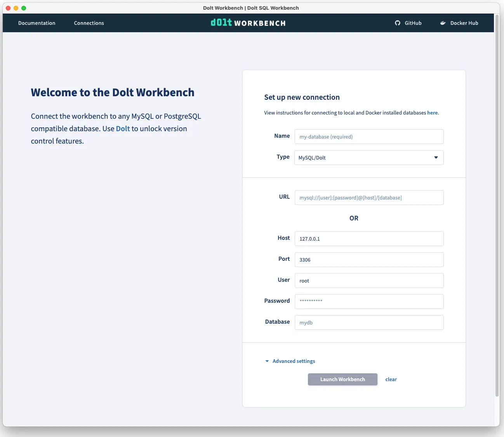The image size is (504, 437).
Task: Expand the Advanced settings section
Action: pos(294,361)
